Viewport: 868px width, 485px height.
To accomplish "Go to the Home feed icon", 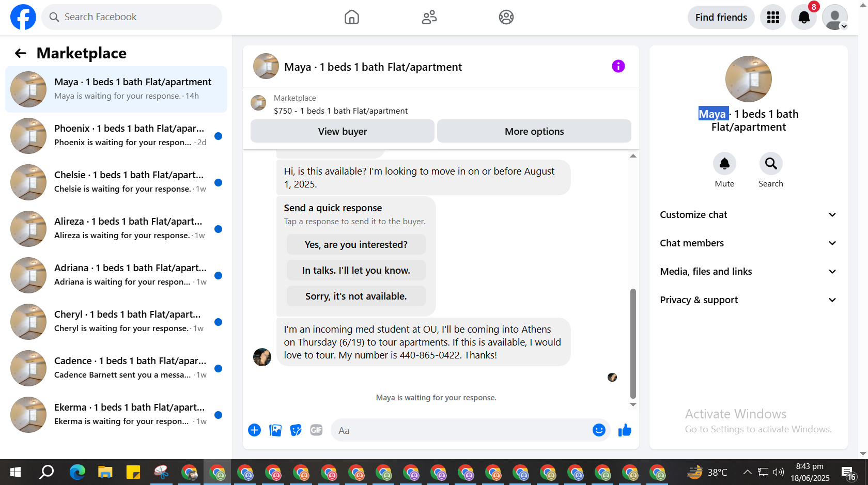I will click(352, 17).
